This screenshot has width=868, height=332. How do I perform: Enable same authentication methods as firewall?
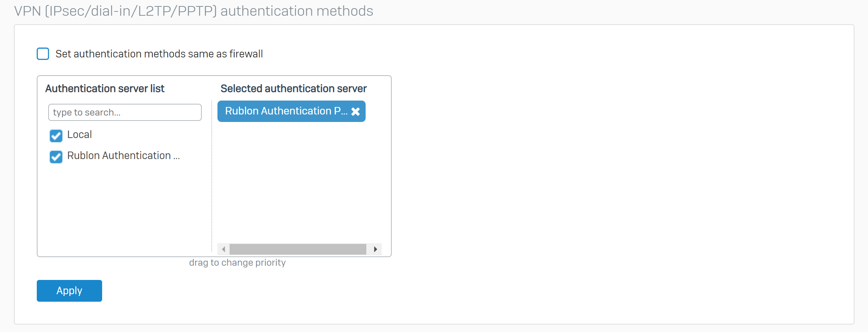tap(43, 54)
